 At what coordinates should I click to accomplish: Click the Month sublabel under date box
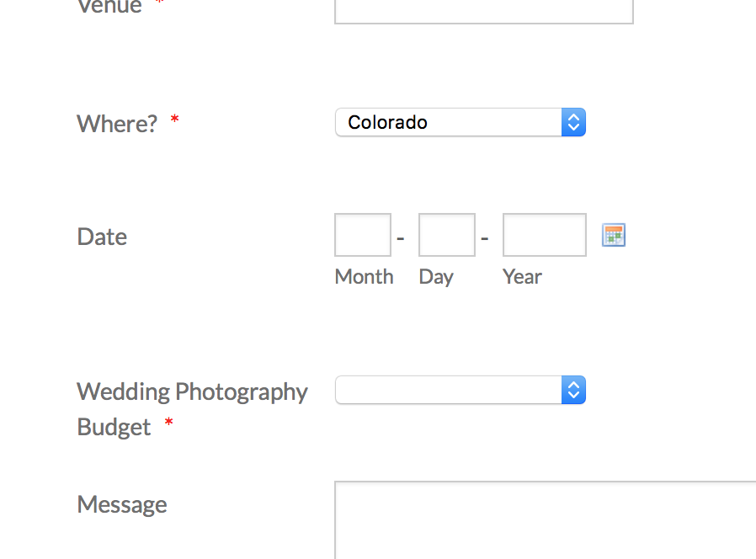(x=364, y=277)
